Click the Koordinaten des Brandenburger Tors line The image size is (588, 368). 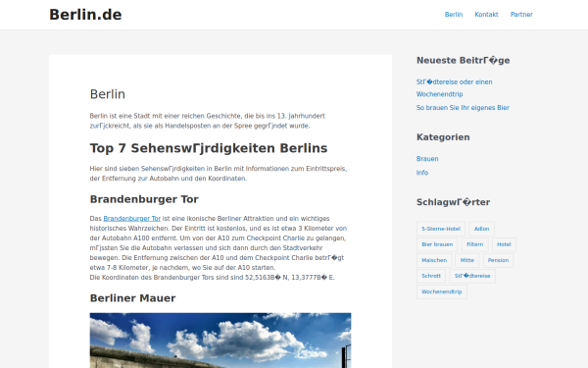tap(212, 278)
